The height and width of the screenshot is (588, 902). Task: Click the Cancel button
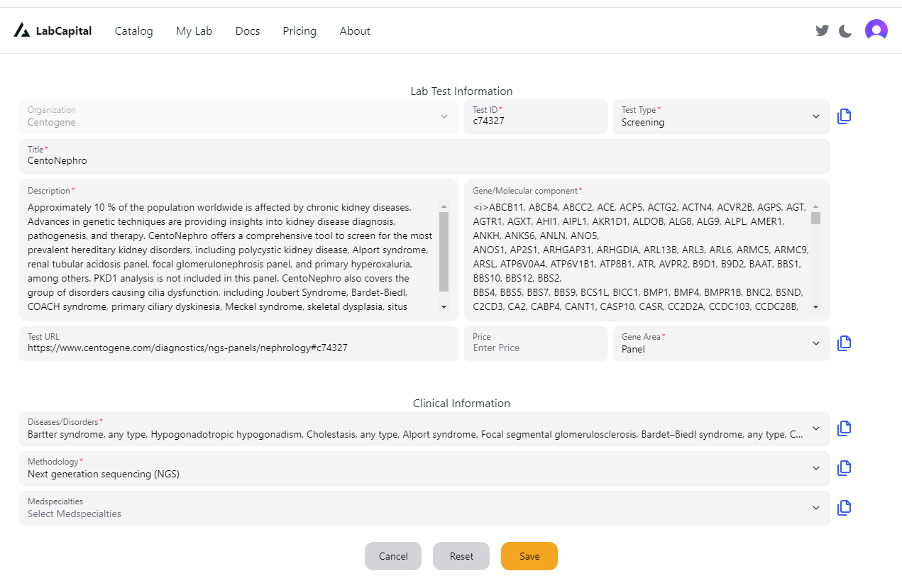coord(393,556)
